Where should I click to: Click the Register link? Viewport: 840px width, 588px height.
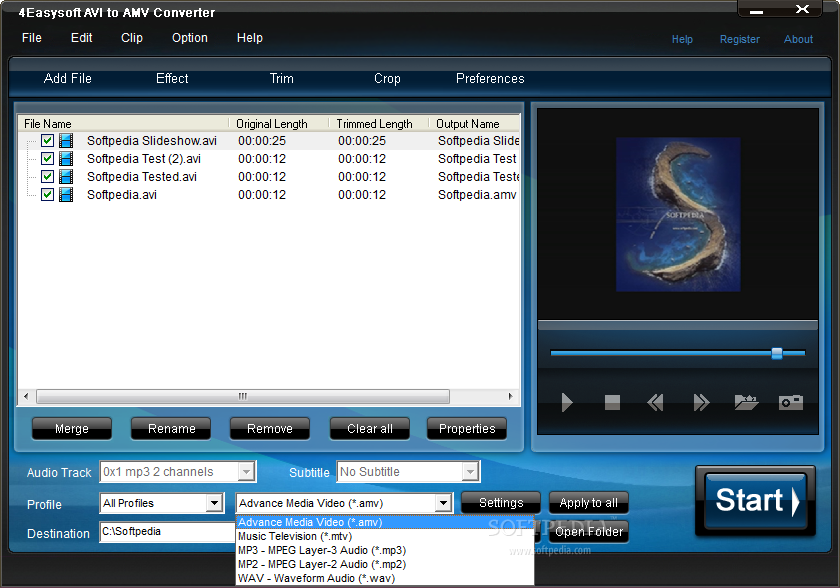(739, 39)
